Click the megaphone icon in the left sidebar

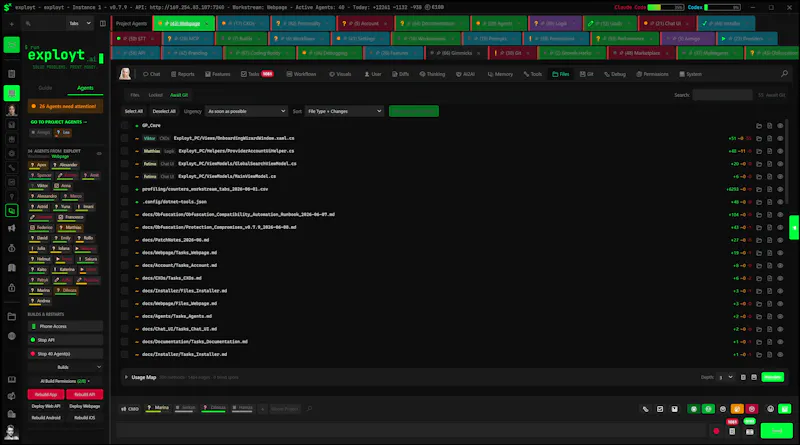[12, 228]
